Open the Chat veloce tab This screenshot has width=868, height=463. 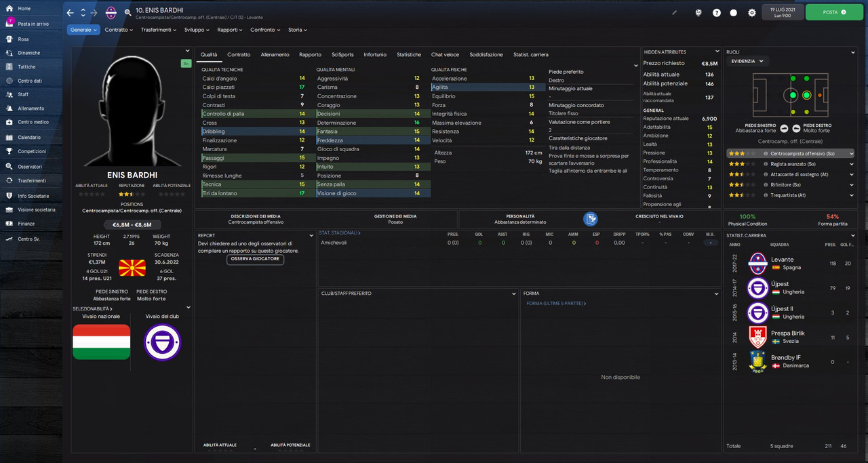coord(445,54)
